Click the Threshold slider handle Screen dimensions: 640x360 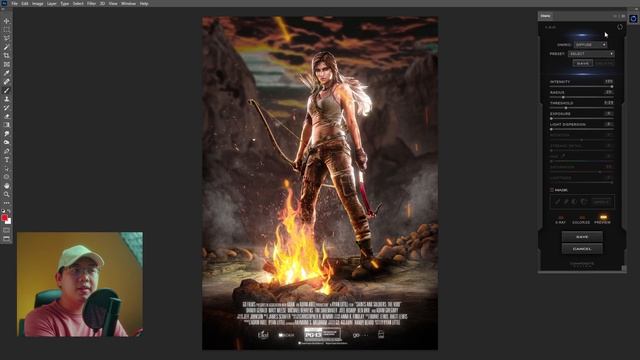tap(566, 108)
